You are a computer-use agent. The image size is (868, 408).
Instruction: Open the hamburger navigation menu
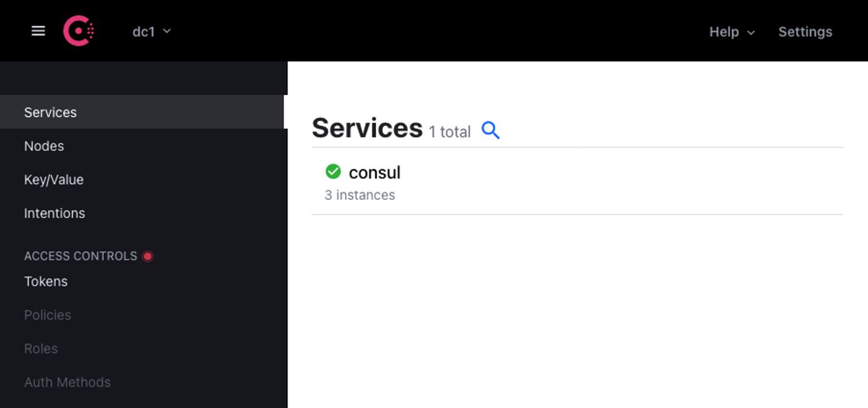(x=38, y=31)
